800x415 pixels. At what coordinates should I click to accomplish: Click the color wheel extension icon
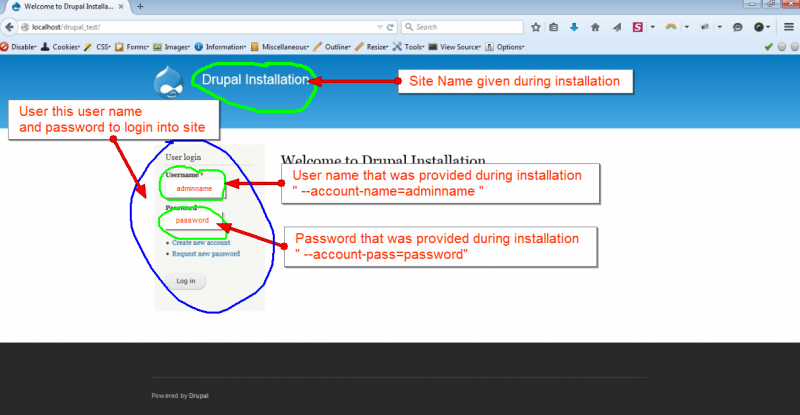pyautogui.click(x=759, y=27)
